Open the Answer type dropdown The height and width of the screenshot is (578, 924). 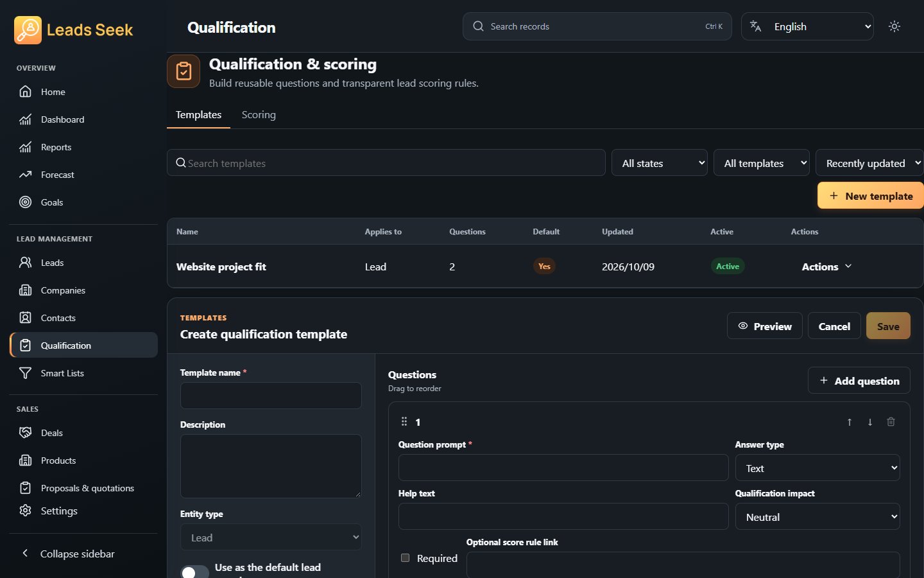[x=817, y=468]
